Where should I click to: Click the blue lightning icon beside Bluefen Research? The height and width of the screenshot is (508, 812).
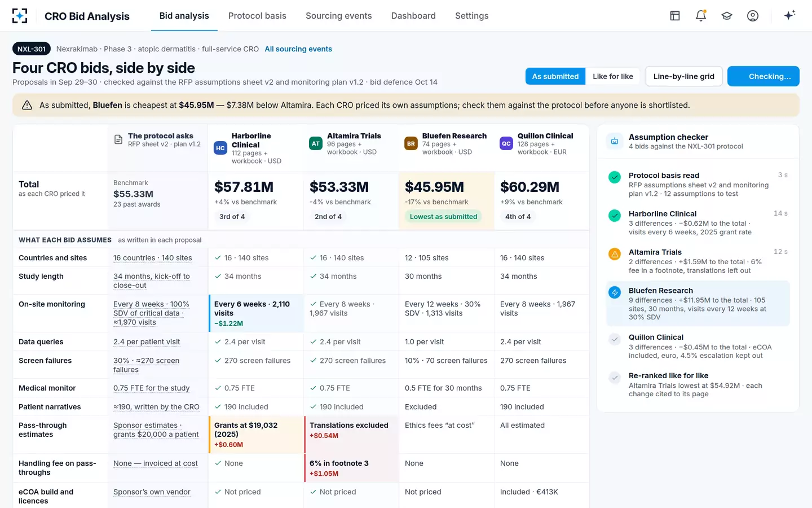click(x=615, y=292)
